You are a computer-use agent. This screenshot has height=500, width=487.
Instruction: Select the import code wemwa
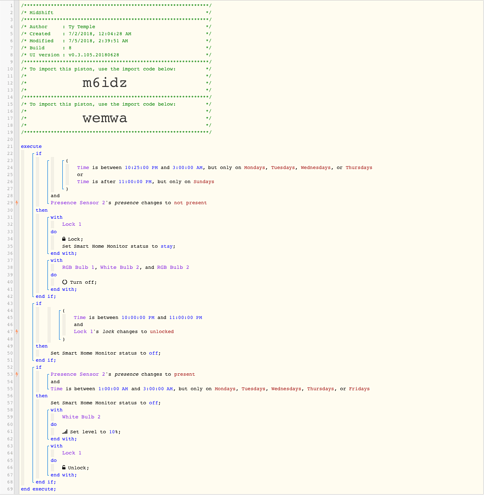tap(105, 118)
